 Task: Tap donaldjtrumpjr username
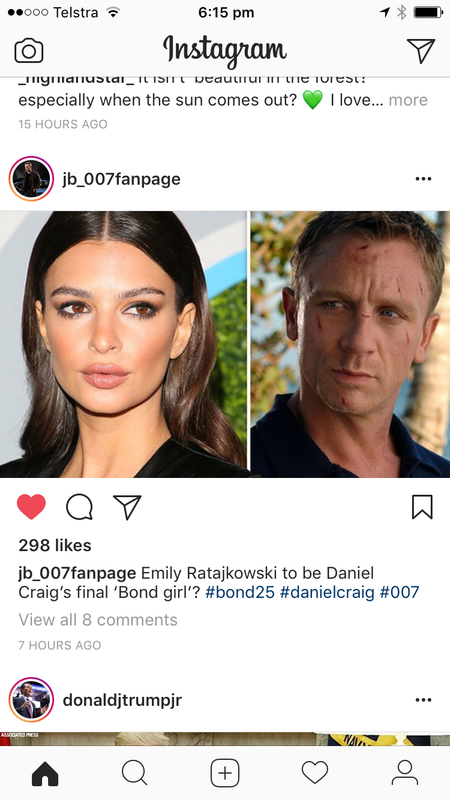click(x=122, y=700)
